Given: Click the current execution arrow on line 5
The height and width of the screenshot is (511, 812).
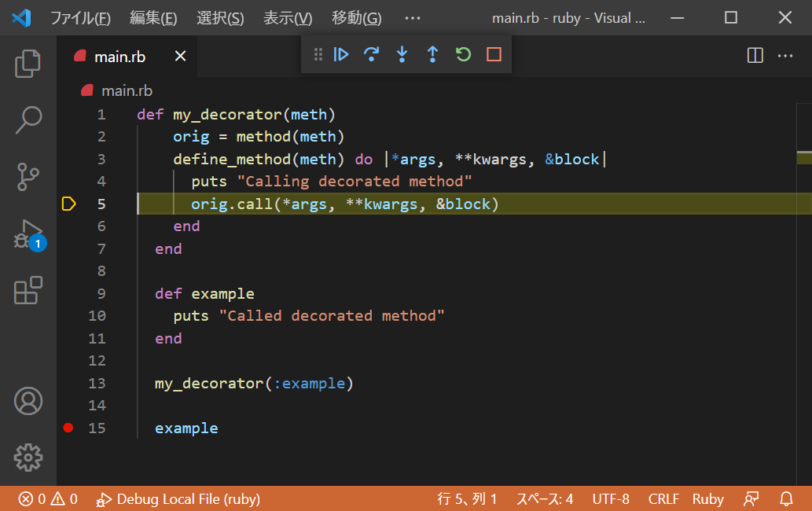Looking at the screenshot, I should point(69,204).
